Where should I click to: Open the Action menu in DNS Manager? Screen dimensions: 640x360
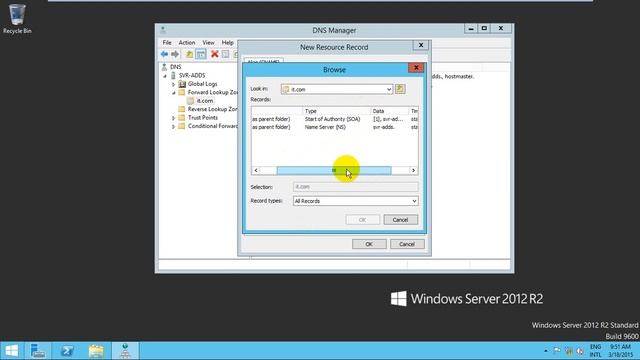(x=187, y=42)
